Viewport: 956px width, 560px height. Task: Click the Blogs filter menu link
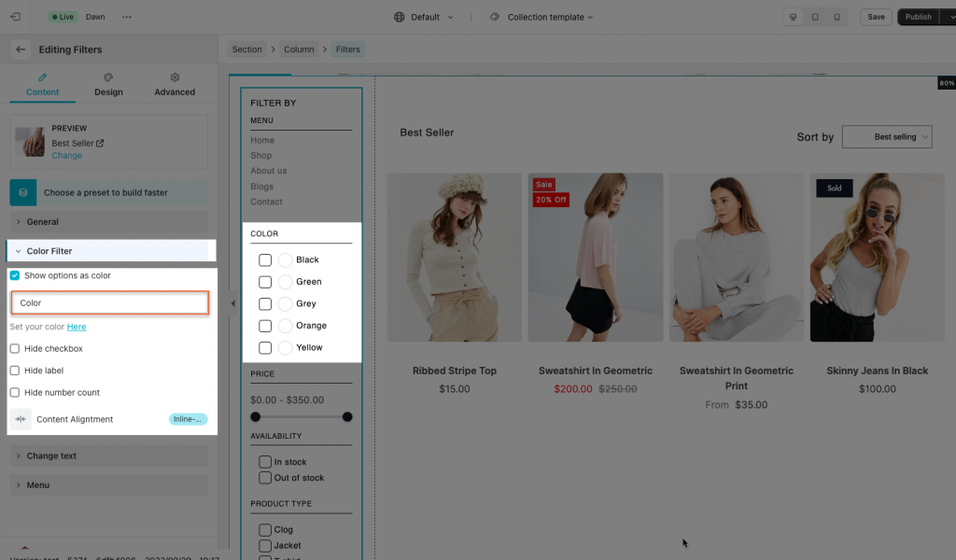(x=261, y=187)
